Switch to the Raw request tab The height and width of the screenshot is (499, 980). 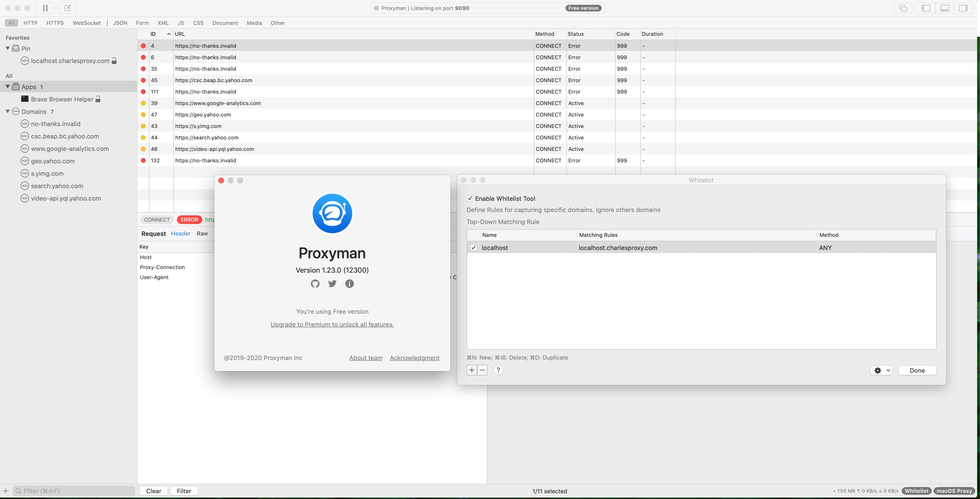click(202, 234)
